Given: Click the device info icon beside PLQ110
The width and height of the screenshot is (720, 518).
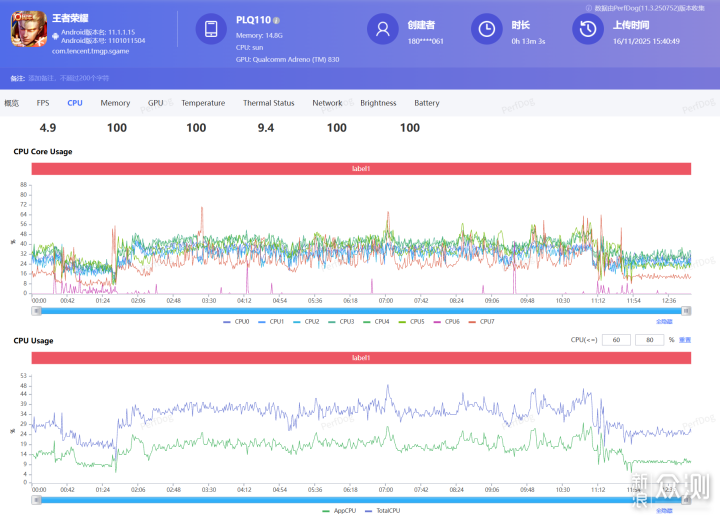Looking at the screenshot, I should pos(277,20).
